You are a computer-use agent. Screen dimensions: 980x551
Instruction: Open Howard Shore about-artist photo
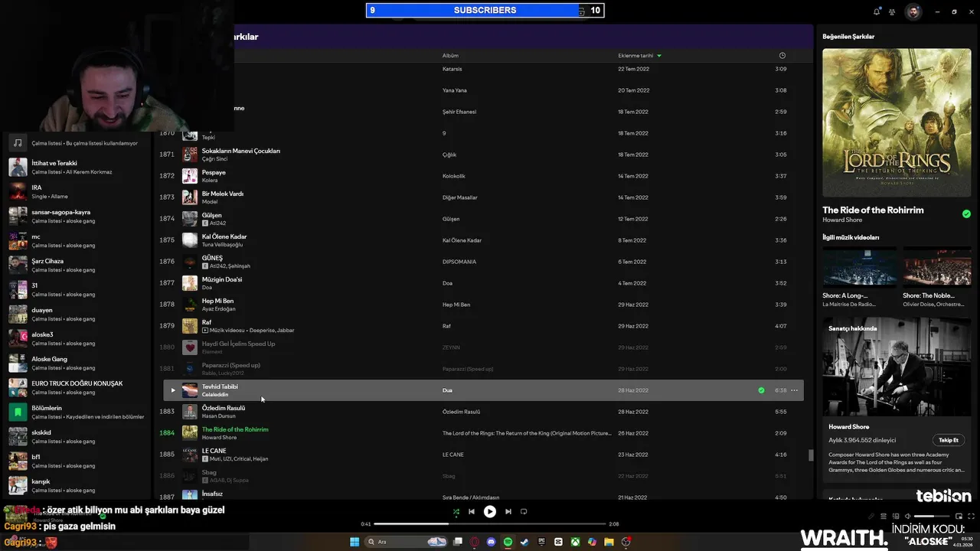pyautogui.click(x=897, y=367)
